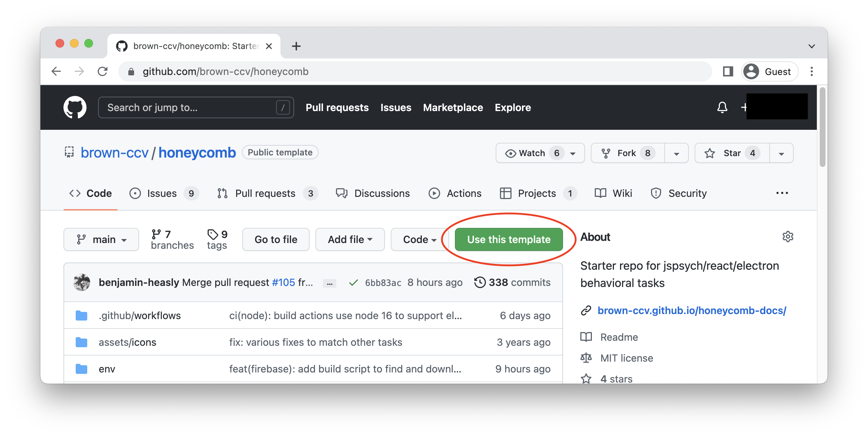Open the honeycomb repository name link
868x437 pixels.
[x=197, y=153]
